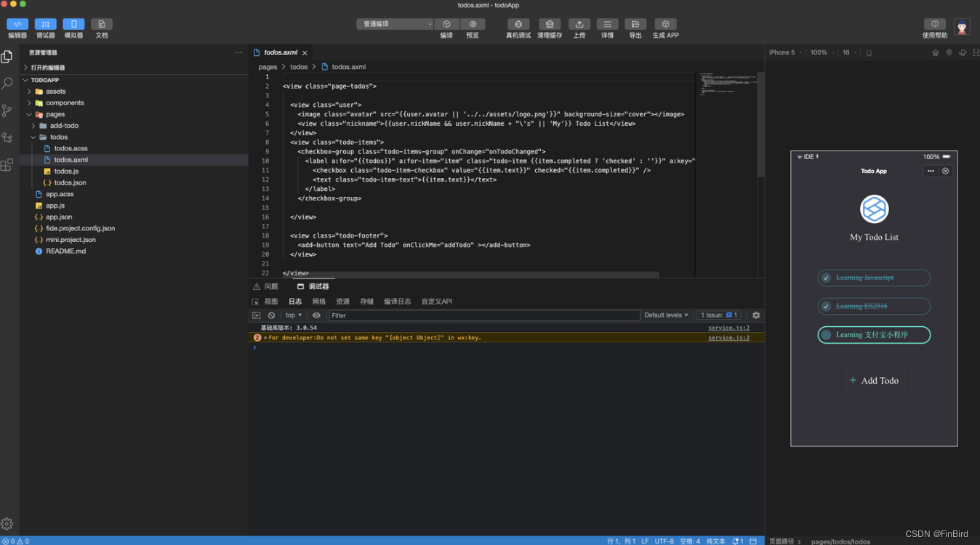Switch to the 调试器 panel tab
Viewport: 980px width, 545px height.
[313, 286]
